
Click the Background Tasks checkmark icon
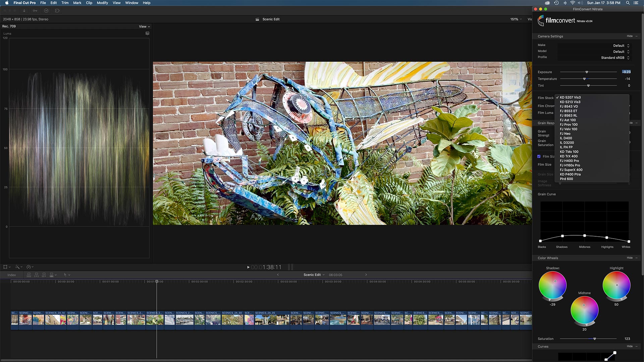tap(46, 11)
